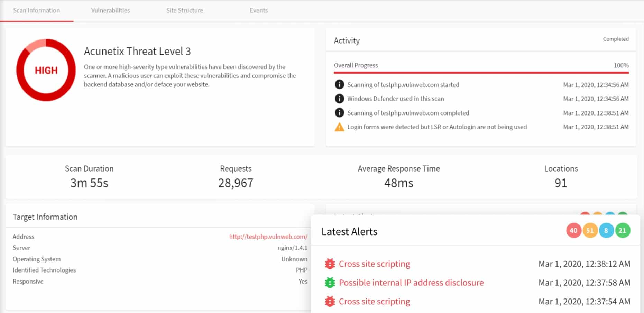
Task: Click the '100%' progress value
Action: [621, 65]
